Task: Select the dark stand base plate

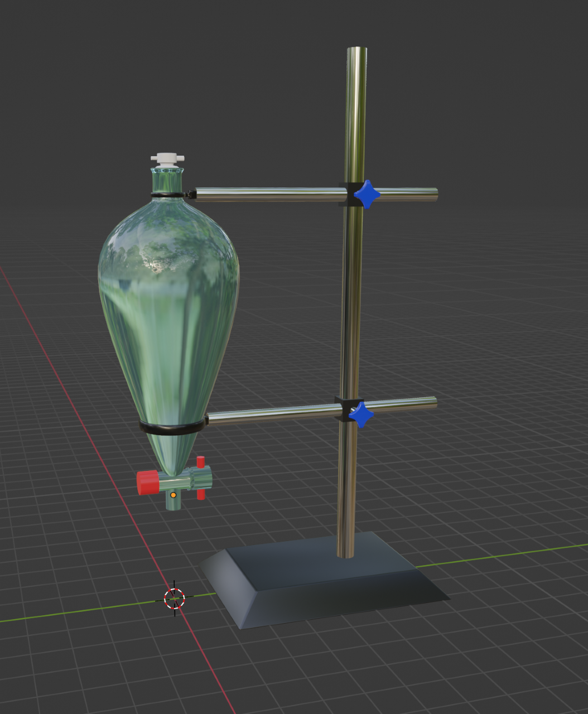Action: coord(324,580)
